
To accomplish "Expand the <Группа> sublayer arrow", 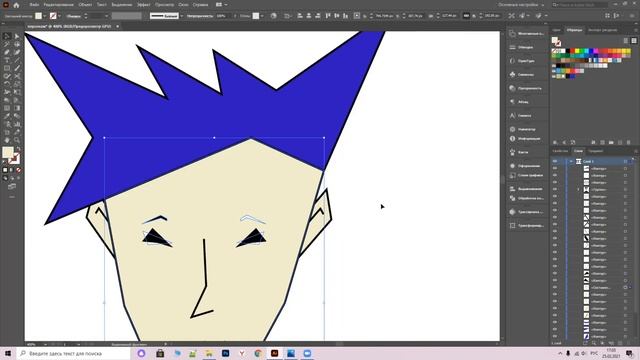I will 578,189.
